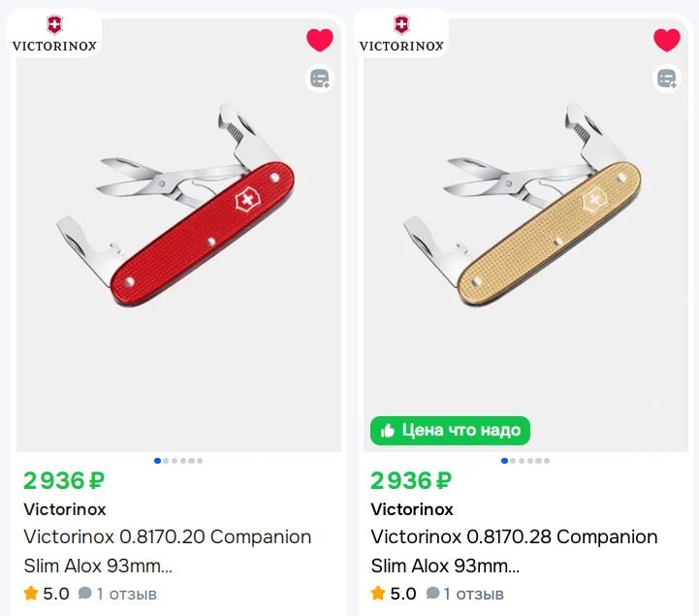Select Victorinox brand under gold knife
The width and height of the screenshot is (699, 616).
(411, 509)
